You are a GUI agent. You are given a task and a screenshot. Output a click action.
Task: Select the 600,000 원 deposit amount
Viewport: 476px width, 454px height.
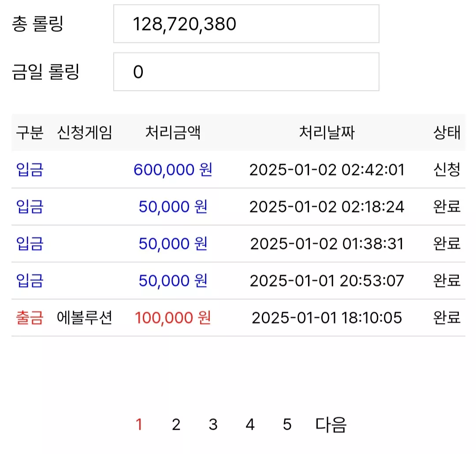[x=173, y=169]
